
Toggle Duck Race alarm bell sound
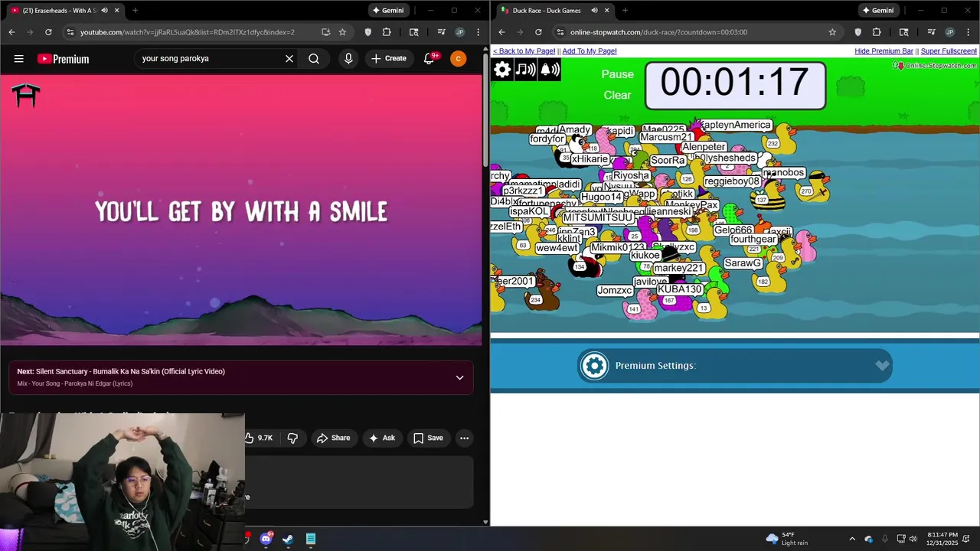pyautogui.click(x=550, y=70)
